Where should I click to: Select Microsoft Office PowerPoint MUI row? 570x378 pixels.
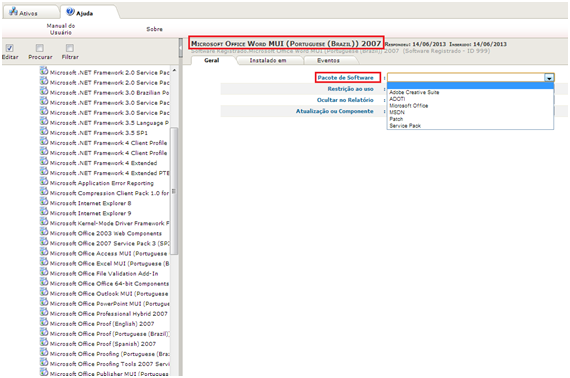point(109,303)
